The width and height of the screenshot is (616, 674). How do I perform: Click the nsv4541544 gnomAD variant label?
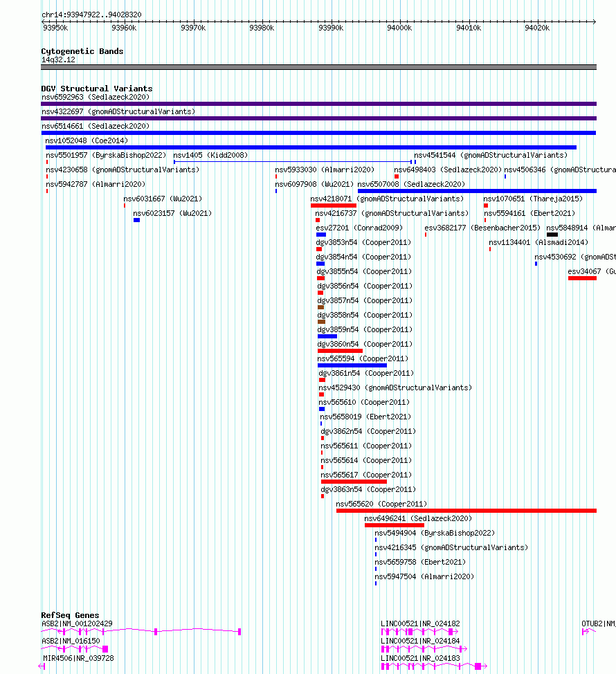[x=491, y=155]
